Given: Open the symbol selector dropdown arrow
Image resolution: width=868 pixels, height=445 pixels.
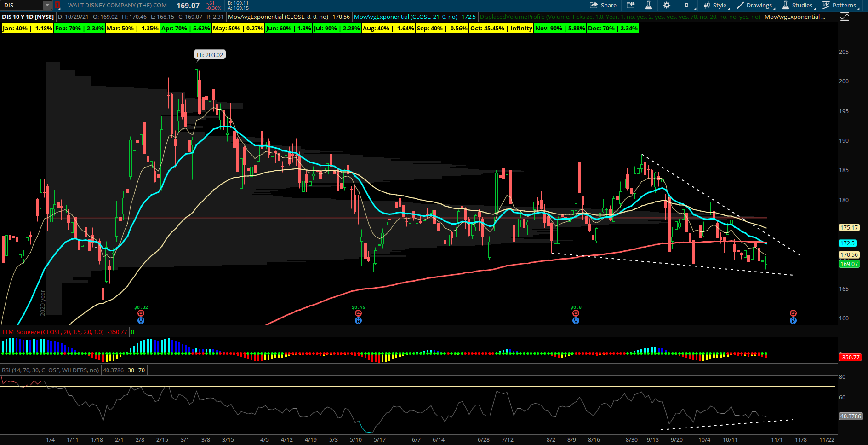Looking at the screenshot, I should click(48, 6).
